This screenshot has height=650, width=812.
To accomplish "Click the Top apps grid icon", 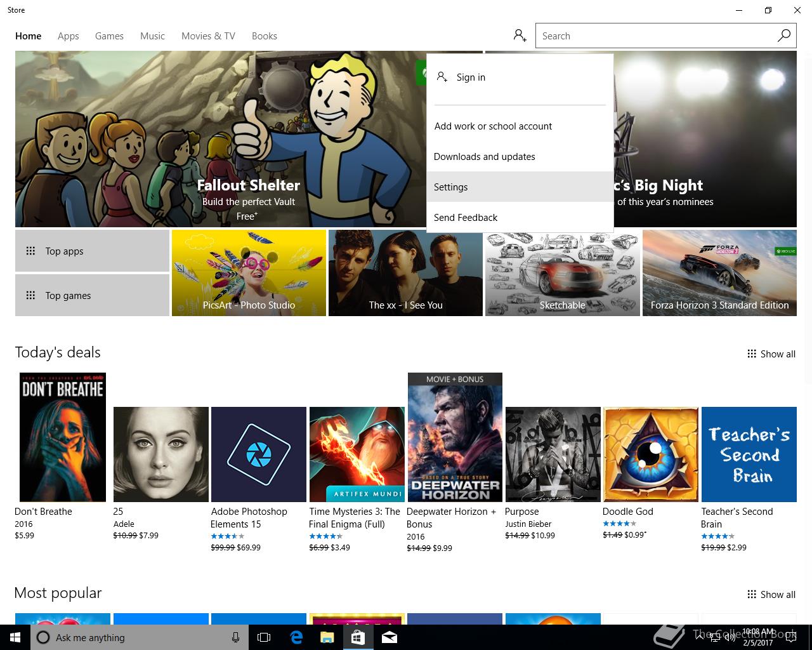I will 30,251.
